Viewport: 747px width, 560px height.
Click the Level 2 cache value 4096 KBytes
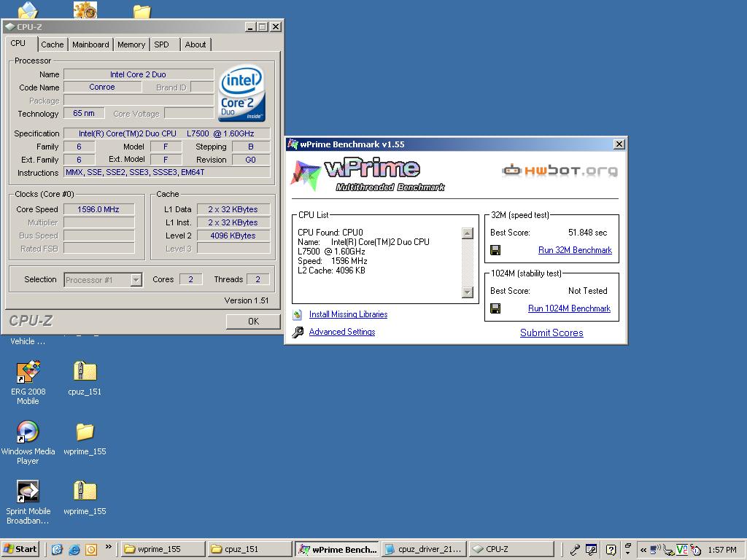(x=233, y=236)
